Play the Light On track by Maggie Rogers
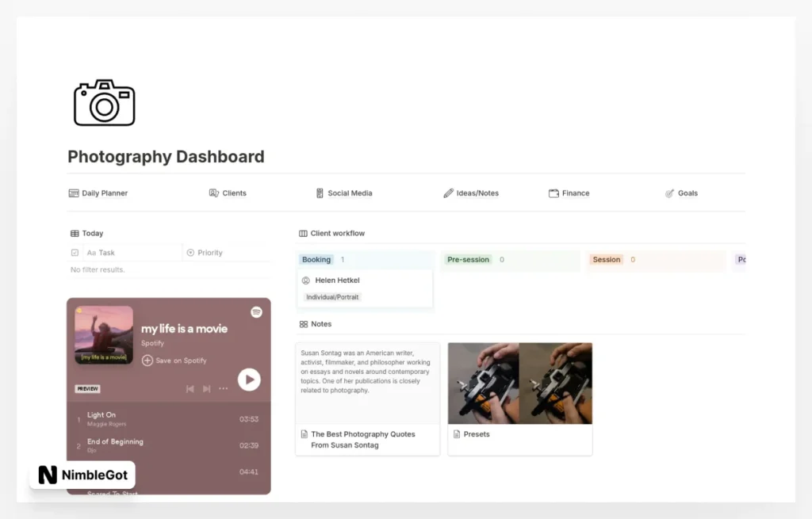Viewport: 812px width, 519px height. click(101, 415)
